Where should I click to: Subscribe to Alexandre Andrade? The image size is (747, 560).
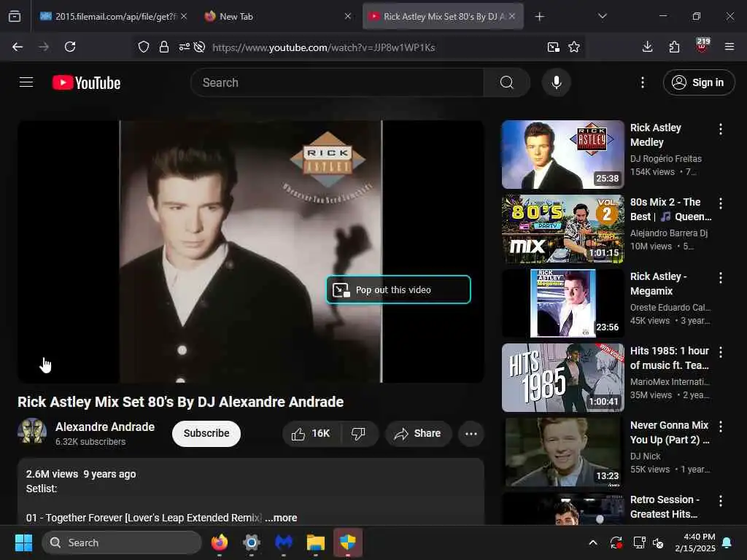click(x=206, y=433)
